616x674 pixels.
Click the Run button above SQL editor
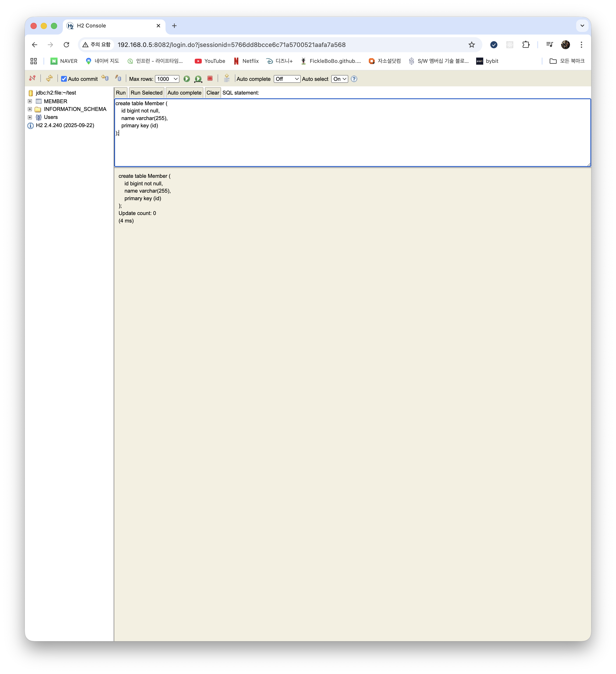pos(121,93)
